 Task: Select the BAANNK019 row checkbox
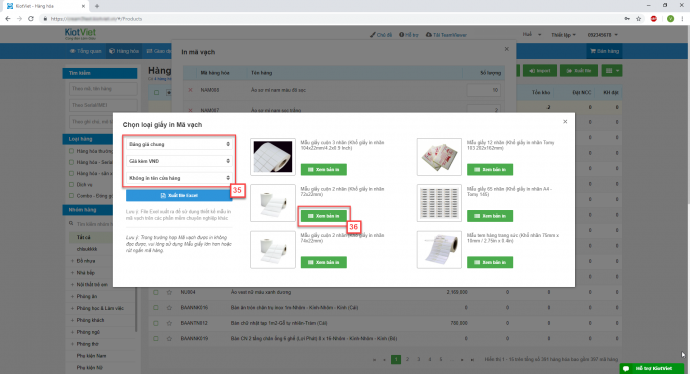click(156, 338)
